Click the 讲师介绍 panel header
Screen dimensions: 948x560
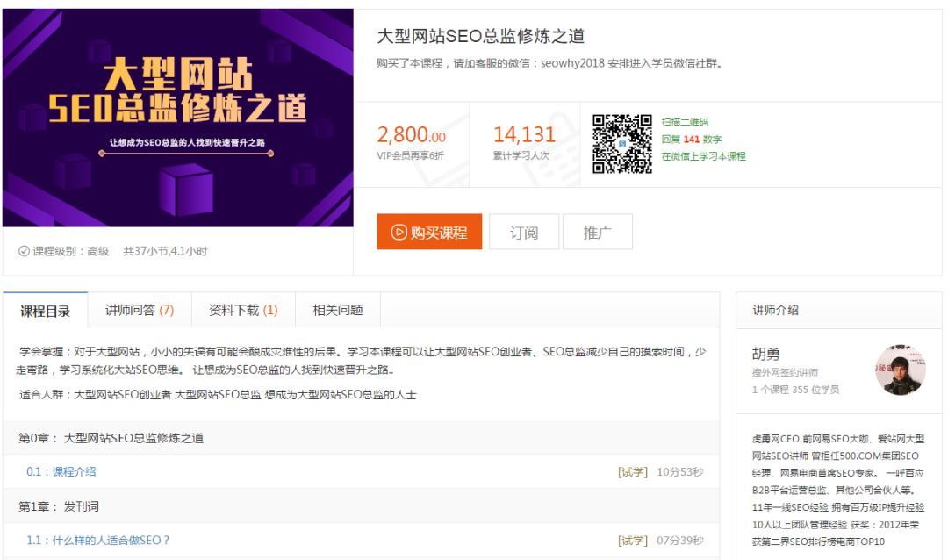coord(838,310)
